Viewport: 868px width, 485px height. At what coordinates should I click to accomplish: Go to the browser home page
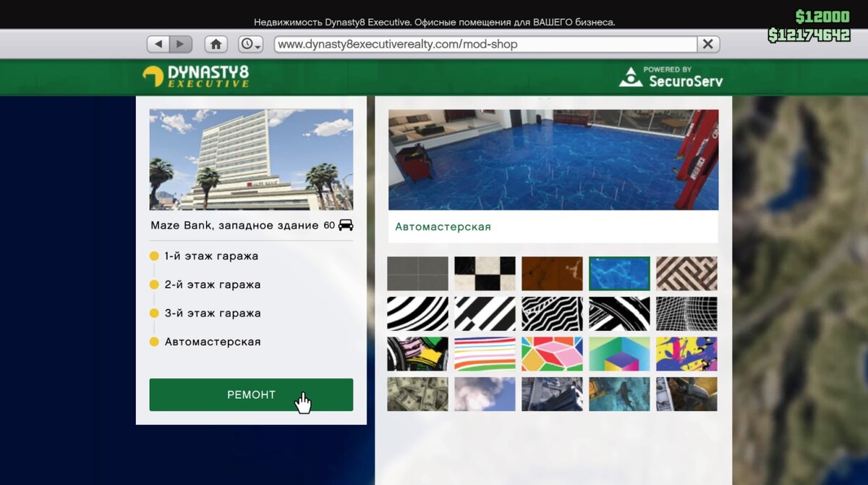pyautogui.click(x=216, y=44)
